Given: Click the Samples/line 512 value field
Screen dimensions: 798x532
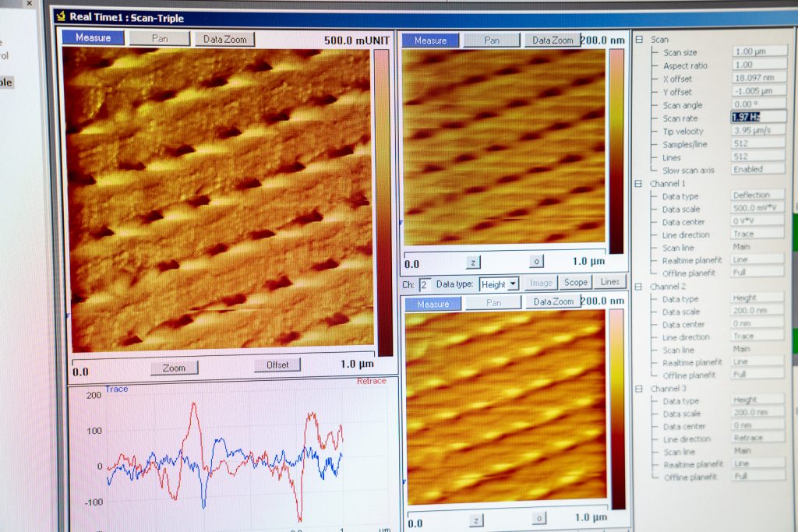Looking at the screenshot, I should (x=758, y=143).
